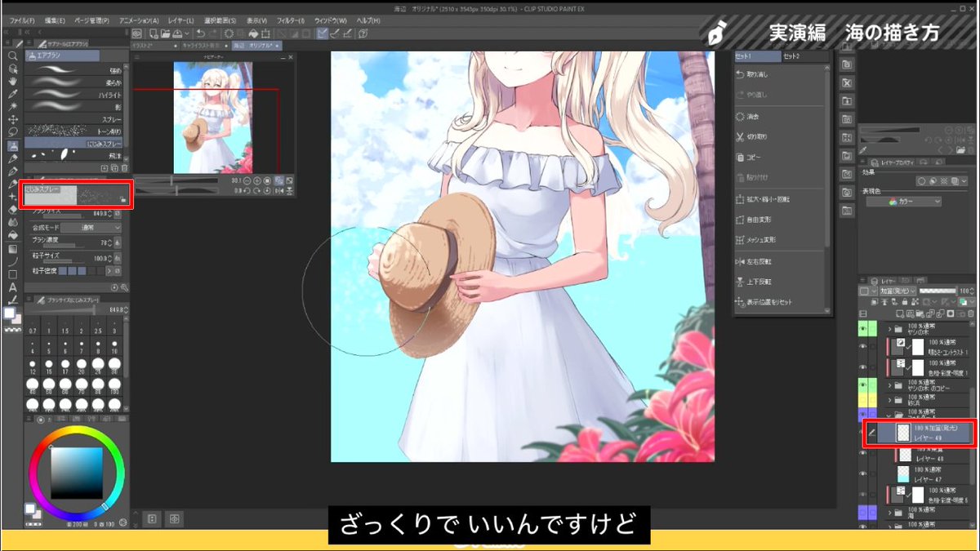Image resolution: width=980 pixels, height=551 pixels.
Task: Select the Rectangle figure tool
Action: point(13,275)
